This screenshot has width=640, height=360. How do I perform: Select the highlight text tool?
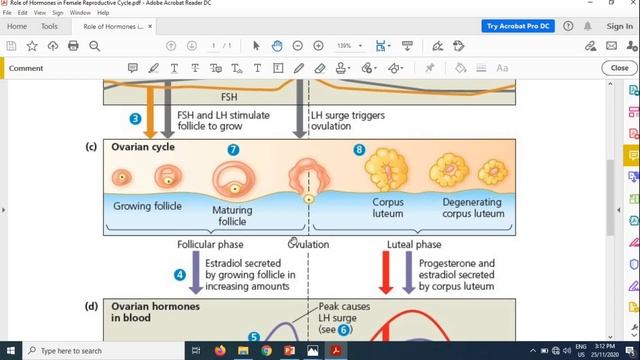pyautogui.click(x=153, y=68)
